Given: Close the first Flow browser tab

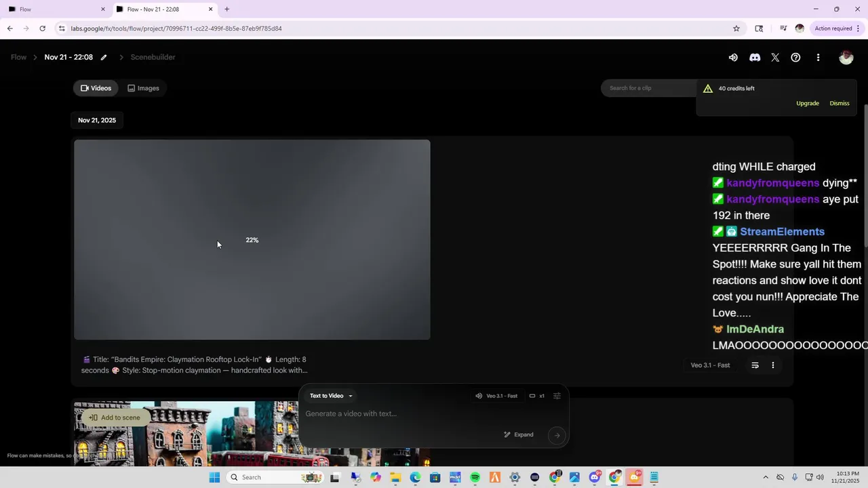Looking at the screenshot, I should [103, 9].
